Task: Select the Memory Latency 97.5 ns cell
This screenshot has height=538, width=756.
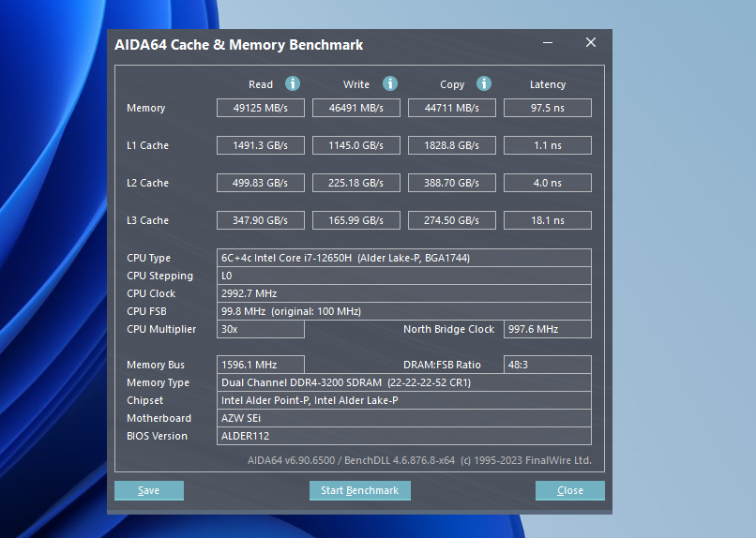Action: [548, 108]
